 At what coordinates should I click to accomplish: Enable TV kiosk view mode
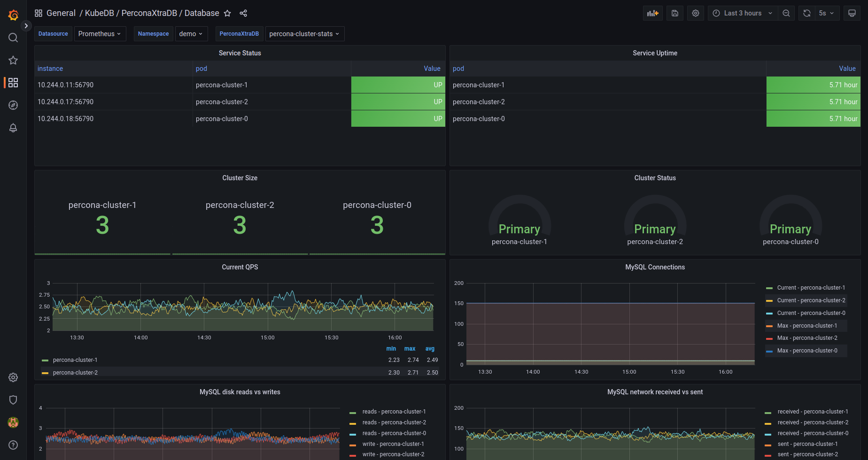(852, 13)
